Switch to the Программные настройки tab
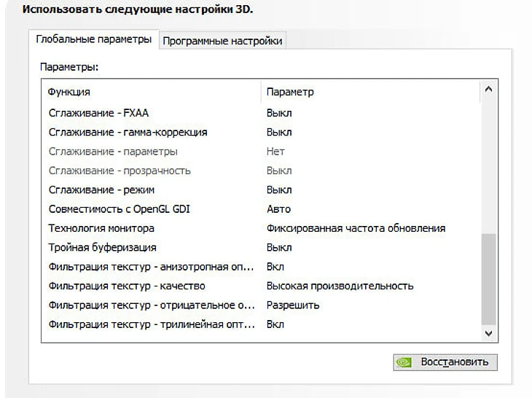 click(222, 41)
